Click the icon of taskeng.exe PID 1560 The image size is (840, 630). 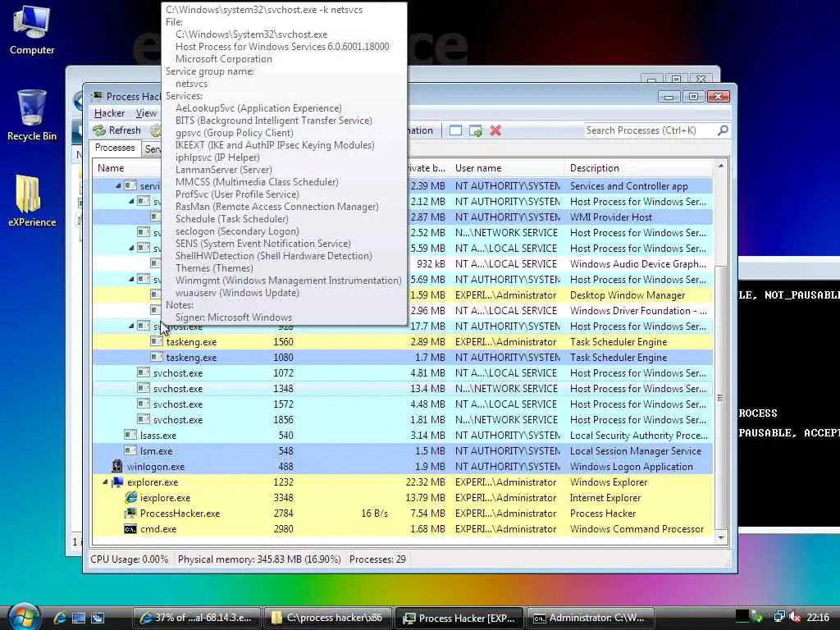(157, 341)
